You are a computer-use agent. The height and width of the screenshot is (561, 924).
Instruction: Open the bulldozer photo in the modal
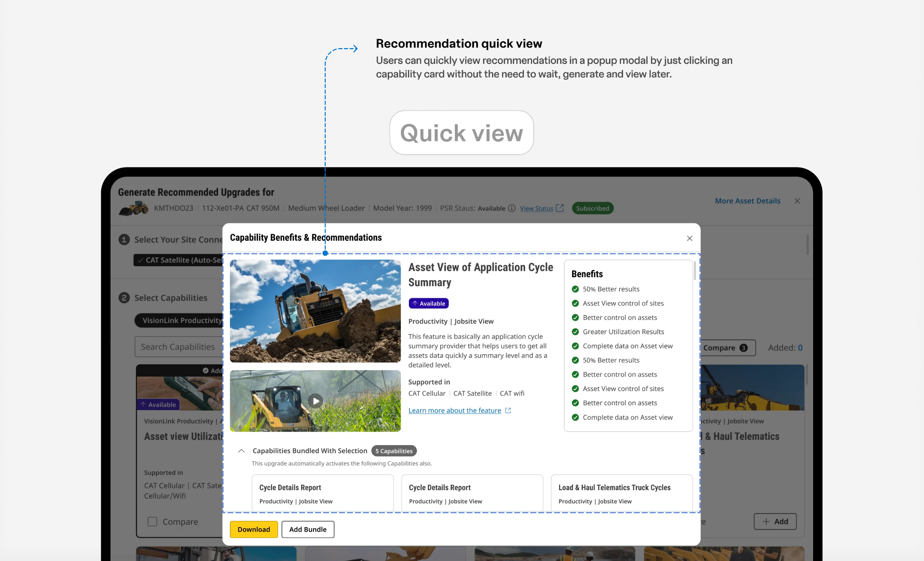click(315, 311)
